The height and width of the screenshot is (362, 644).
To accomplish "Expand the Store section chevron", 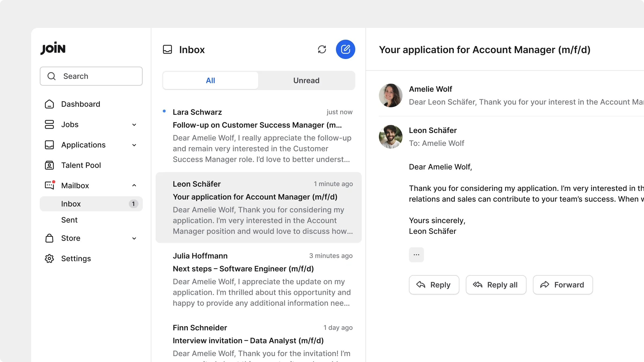I will click(134, 238).
